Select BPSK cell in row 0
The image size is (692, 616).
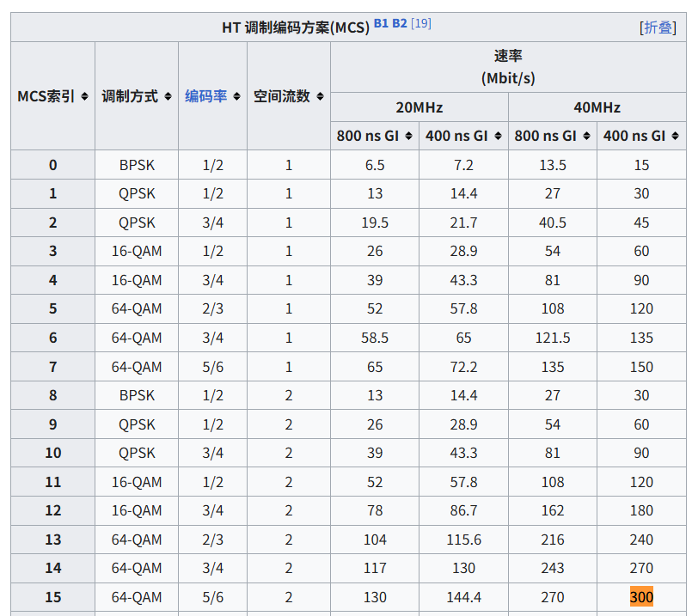137,165
